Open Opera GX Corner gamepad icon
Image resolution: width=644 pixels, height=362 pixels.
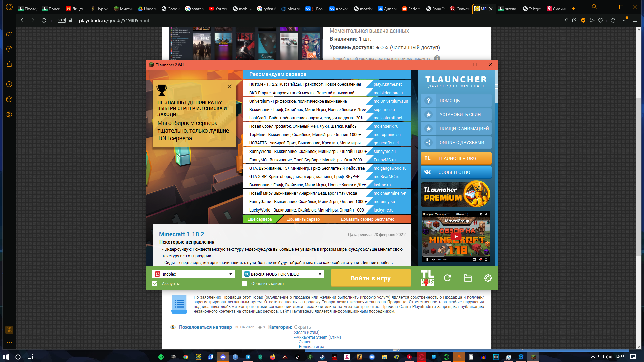pos(9,34)
